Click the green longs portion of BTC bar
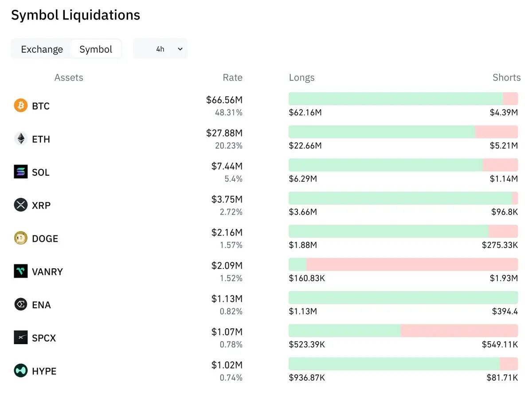 point(396,98)
